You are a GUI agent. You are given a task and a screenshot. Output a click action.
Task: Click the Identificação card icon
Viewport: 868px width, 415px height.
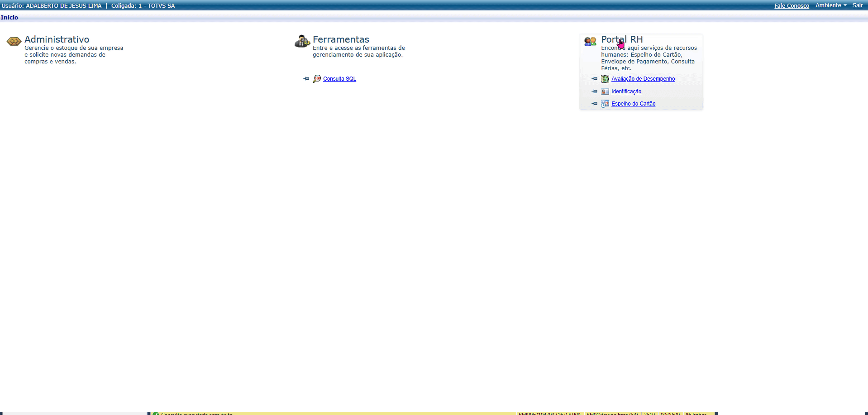click(x=605, y=92)
